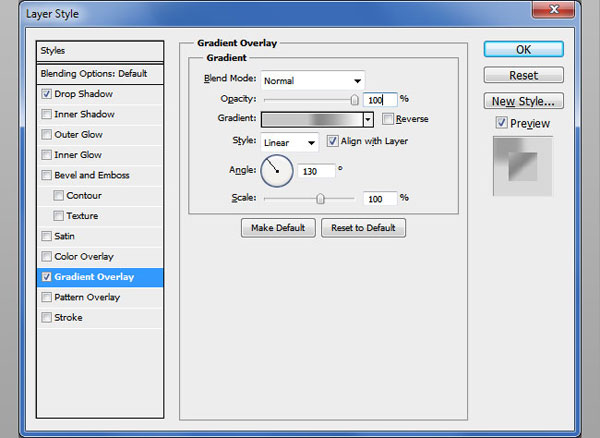Select the Drop Shadow row label
600x438 pixels.
(83, 94)
